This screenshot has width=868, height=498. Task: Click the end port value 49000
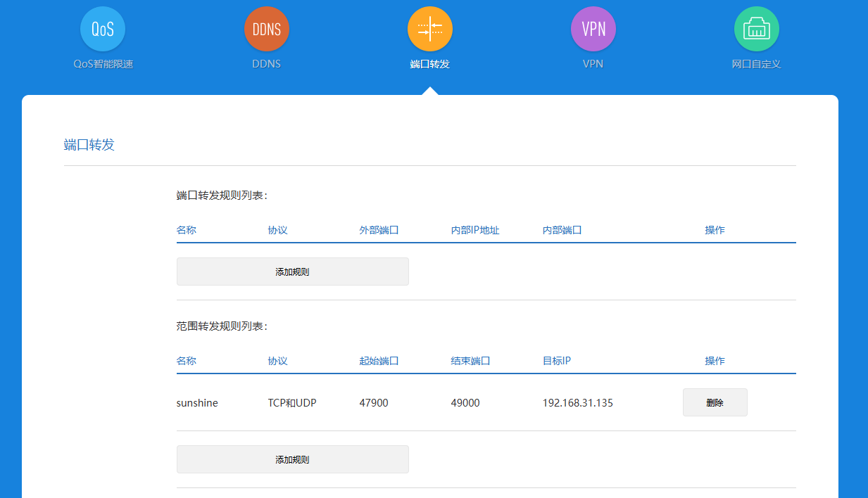465,403
